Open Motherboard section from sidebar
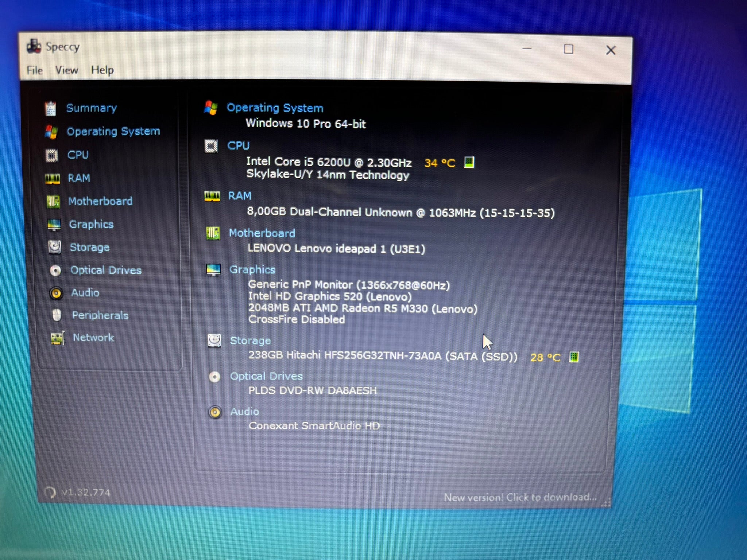The image size is (747, 560). tap(101, 201)
